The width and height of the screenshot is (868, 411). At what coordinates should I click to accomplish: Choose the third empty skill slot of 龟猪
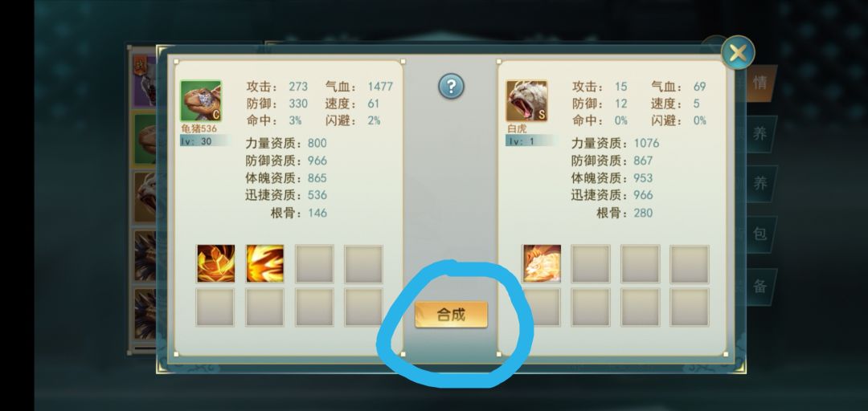314,264
